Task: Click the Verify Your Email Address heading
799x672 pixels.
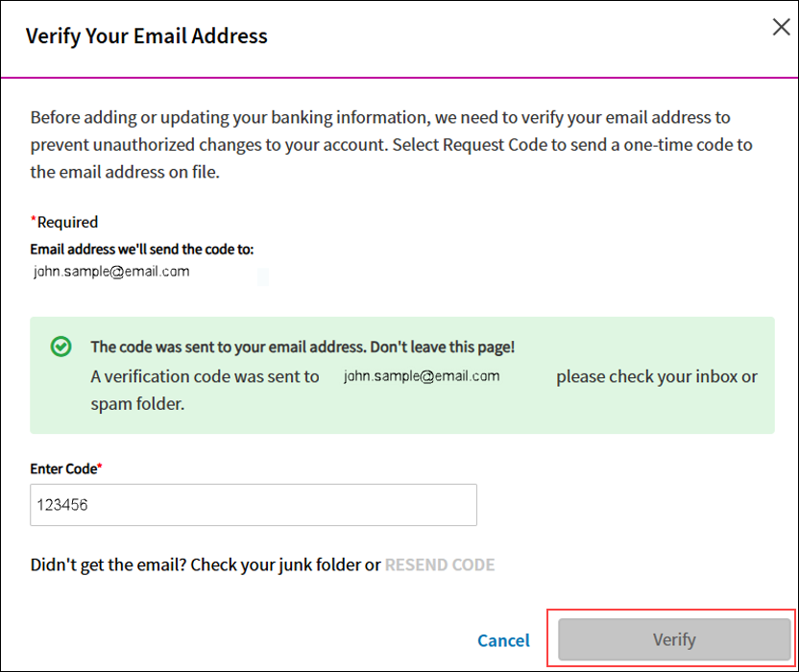Action: [147, 36]
